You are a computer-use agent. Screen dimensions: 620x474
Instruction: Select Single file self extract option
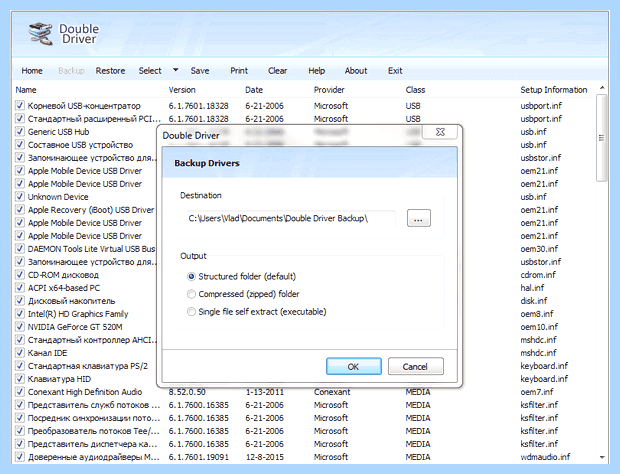(x=191, y=312)
